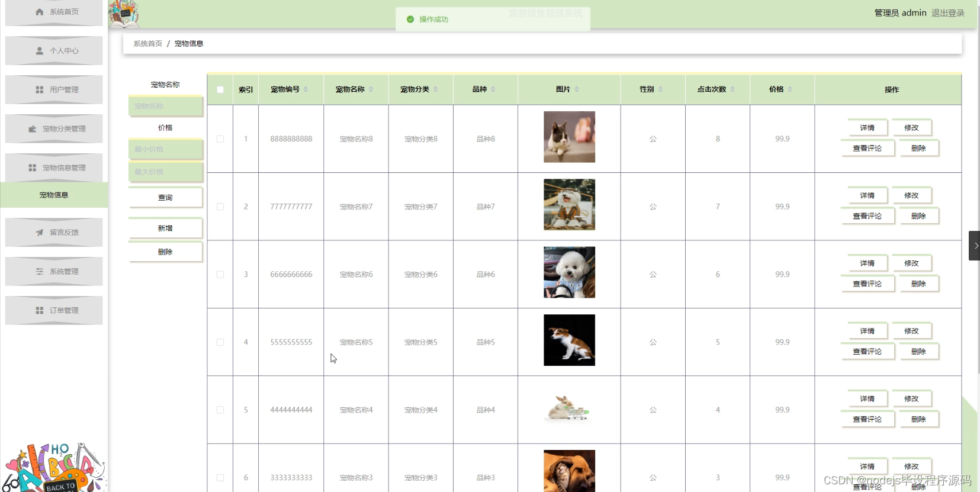
Task: Open 留言反馈 sidebar menu
Action: 54,233
